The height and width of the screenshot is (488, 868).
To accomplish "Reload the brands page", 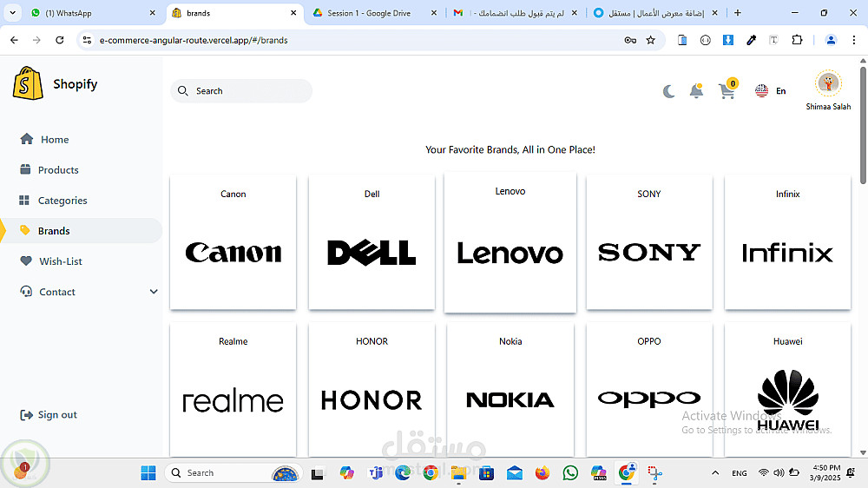I will click(60, 40).
